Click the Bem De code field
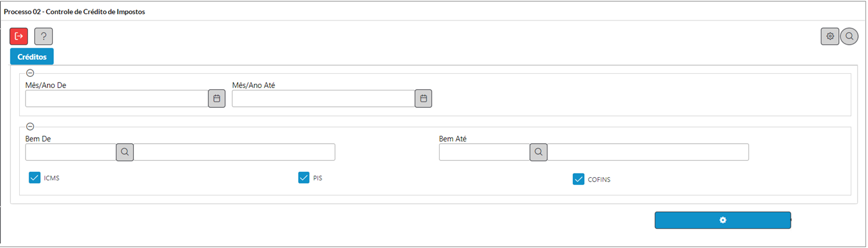868x248 pixels. (x=71, y=152)
